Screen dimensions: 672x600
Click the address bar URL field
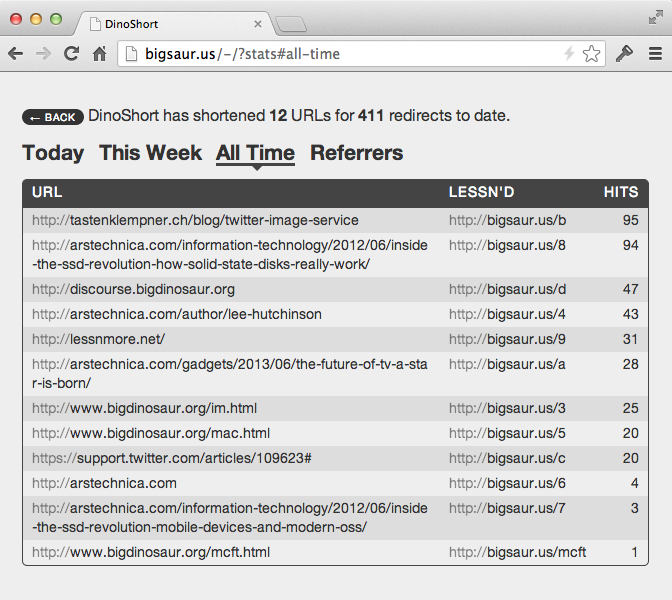tap(340, 54)
